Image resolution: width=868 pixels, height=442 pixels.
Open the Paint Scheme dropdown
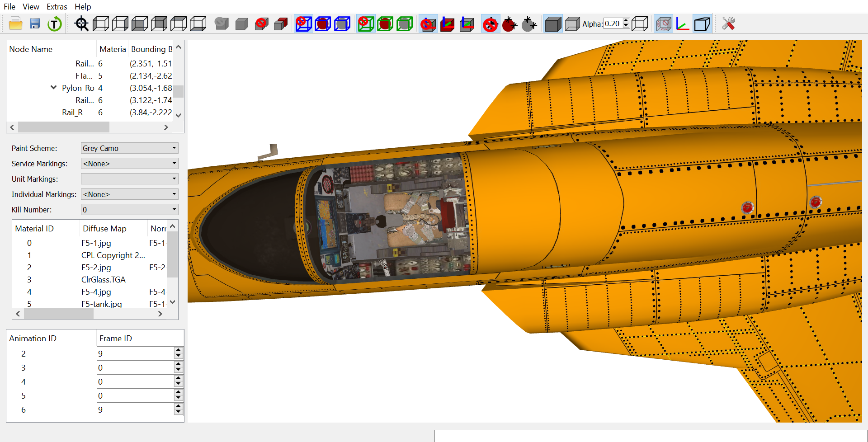point(129,148)
